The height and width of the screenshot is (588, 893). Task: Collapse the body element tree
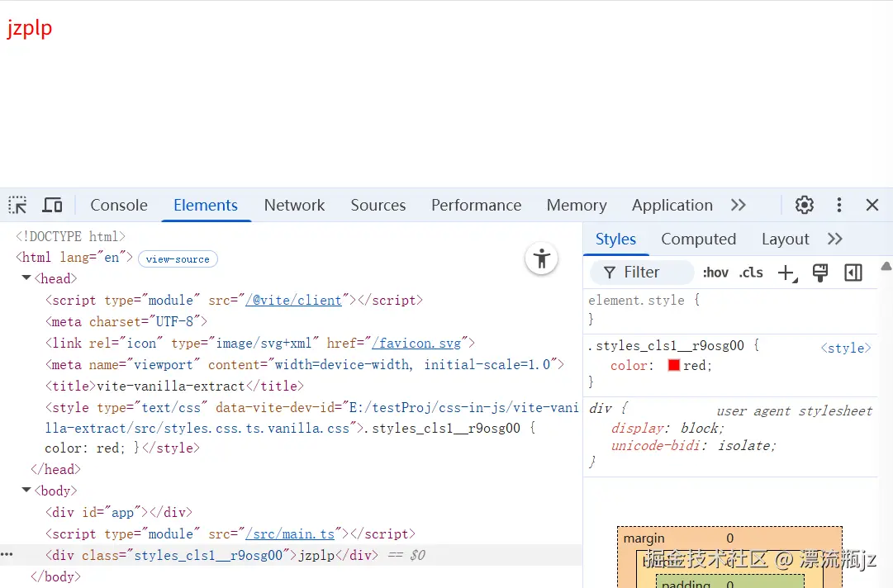26,490
